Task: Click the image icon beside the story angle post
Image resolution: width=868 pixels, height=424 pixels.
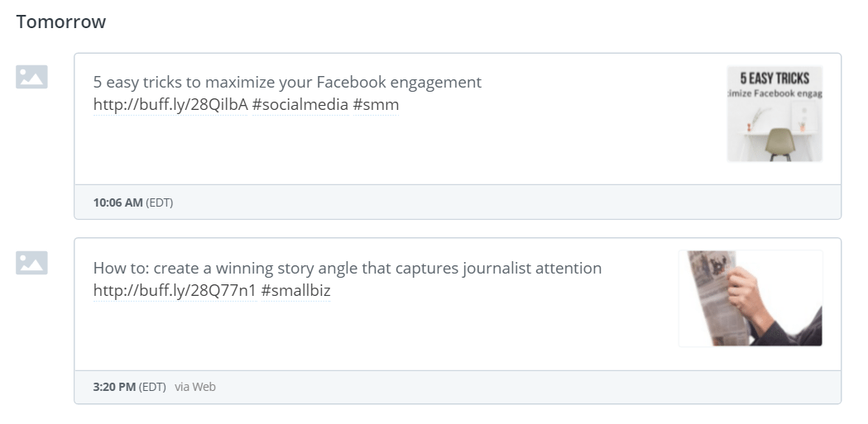Action: pos(31,263)
